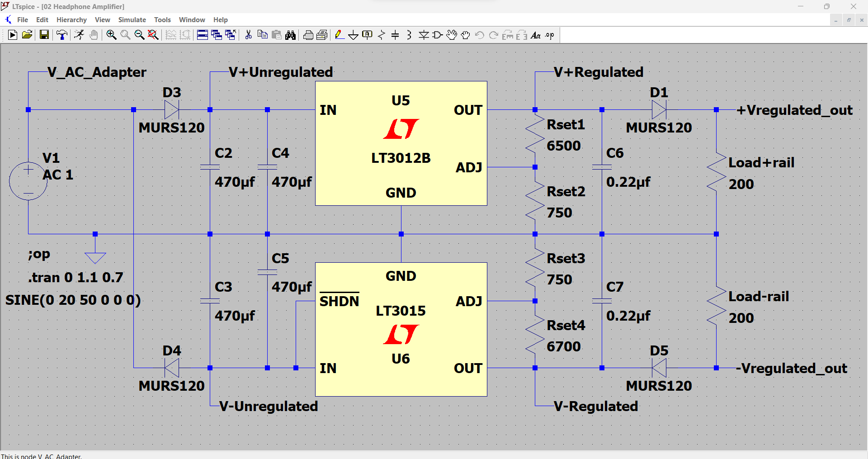Click the Undo arrow icon

click(480, 35)
